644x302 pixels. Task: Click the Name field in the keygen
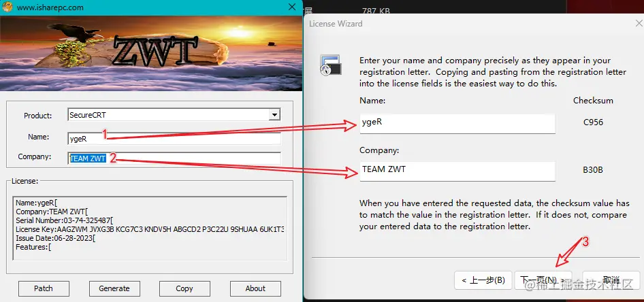(x=174, y=139)
